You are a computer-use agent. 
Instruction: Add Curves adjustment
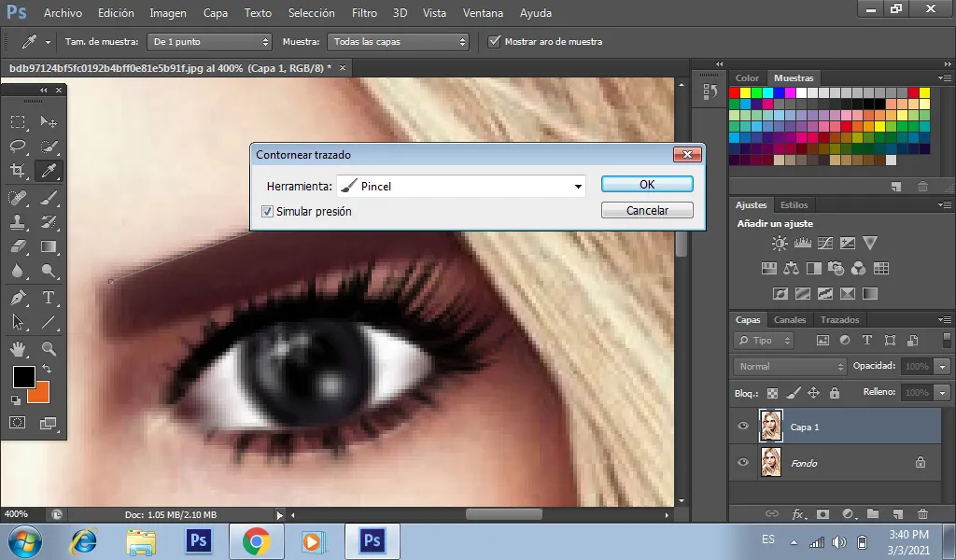point(825,244)
